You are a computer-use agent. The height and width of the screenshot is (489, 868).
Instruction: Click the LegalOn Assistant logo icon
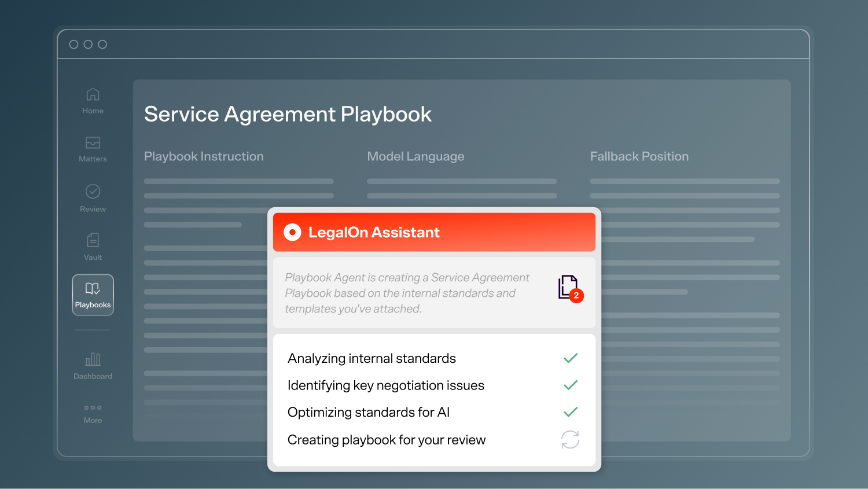click(x=292, y=232)
